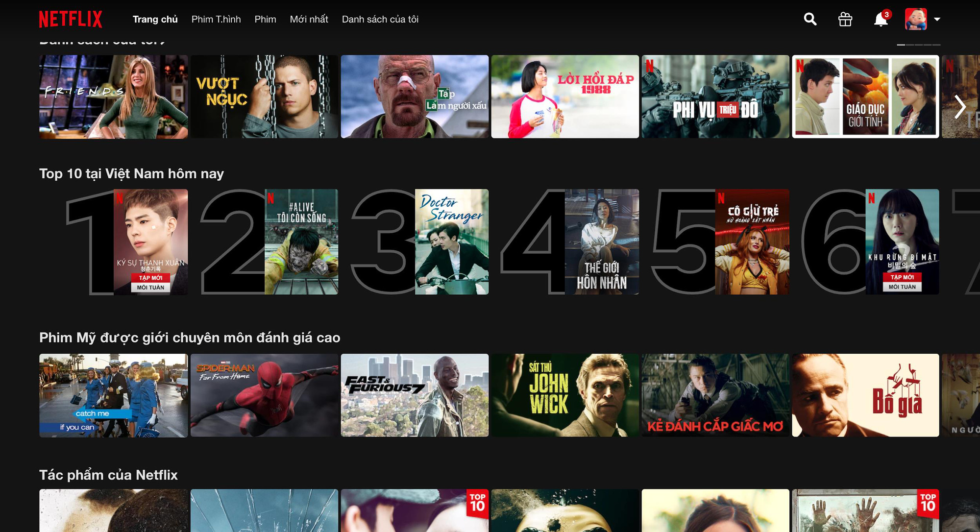Click the Netflix logo
This screenshot has height=532, width=980.
point(71,19)
